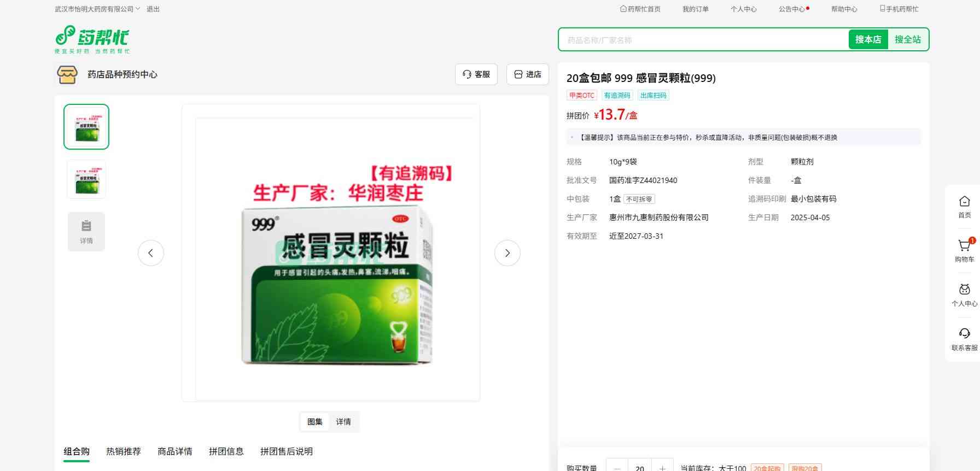980x471 pixels.
Task: Click 联系客服 headset icon in sidebar
Action: tap(964, 334)
